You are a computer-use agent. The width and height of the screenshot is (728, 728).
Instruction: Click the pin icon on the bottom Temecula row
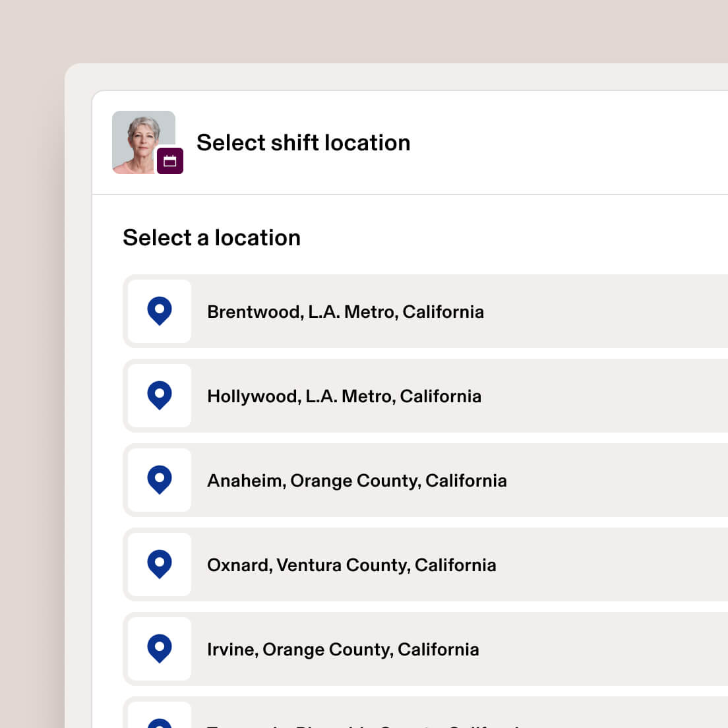(159, 722)
